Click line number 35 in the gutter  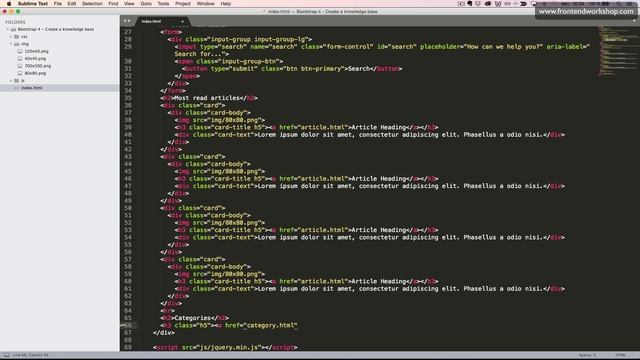[128, 98]
